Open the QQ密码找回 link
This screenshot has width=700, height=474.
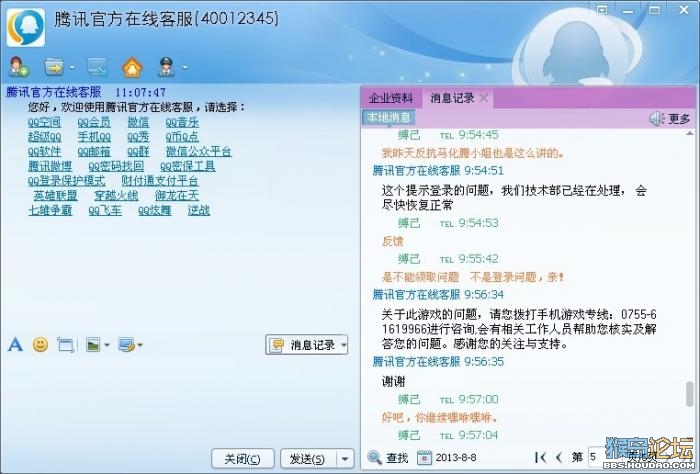[x=116, y=166]
